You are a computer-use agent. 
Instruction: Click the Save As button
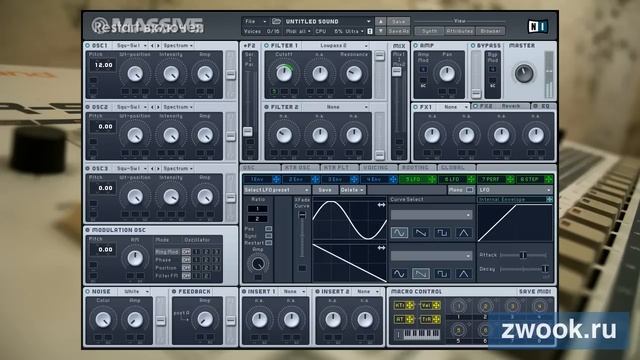tap(398, 31)
